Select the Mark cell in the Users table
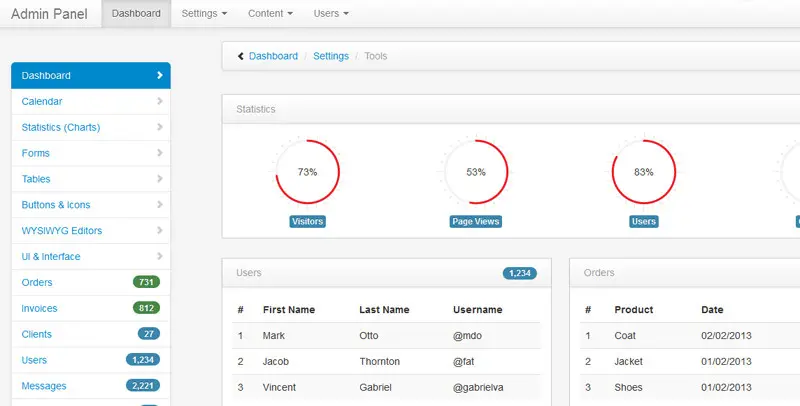The height and width of the screenshot is (406, 800). tap(274, 336)
